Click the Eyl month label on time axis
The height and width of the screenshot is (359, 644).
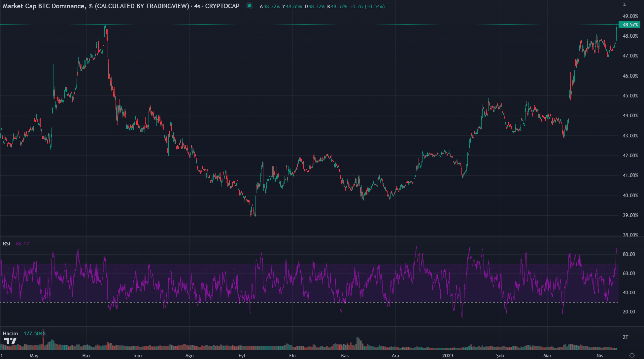coord(242,356)
